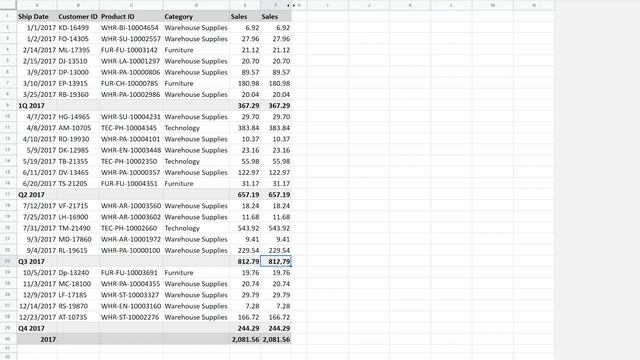This screenshot has height=360, width=640.
Task: Click customer ID VF-21715
Action: [73, 206]
